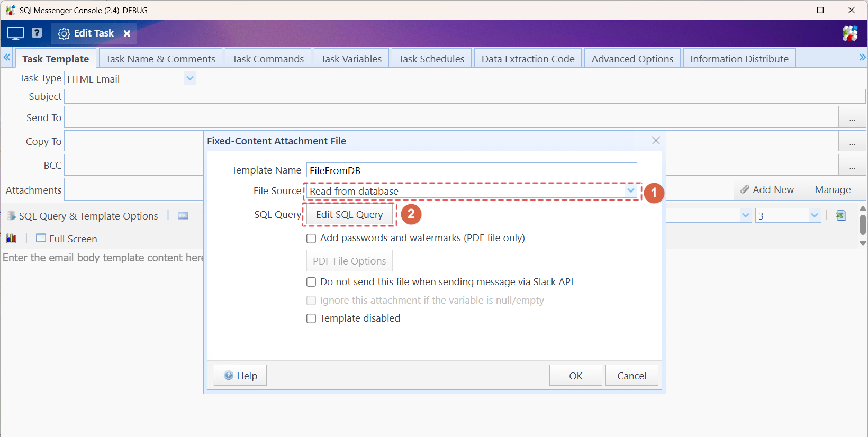Switch to the Task Template tab
Viewport: 868px width, 437px height.
tap(56, 59)
